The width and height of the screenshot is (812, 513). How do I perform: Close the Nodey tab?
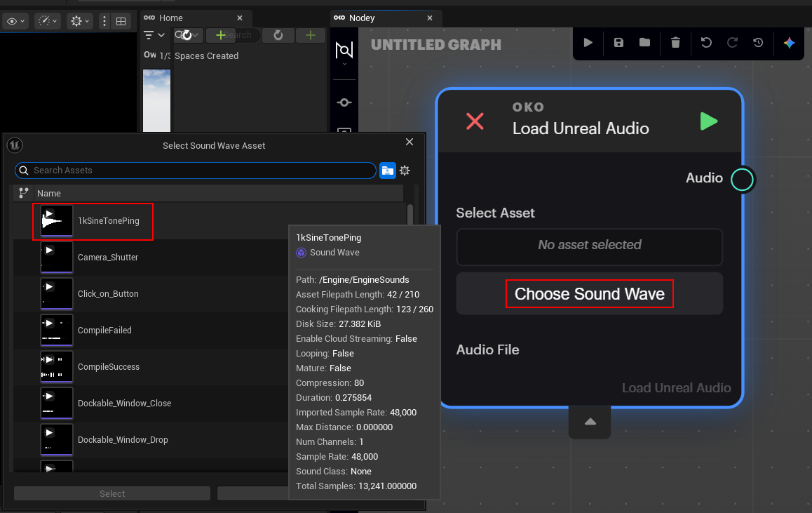point(430,18)
